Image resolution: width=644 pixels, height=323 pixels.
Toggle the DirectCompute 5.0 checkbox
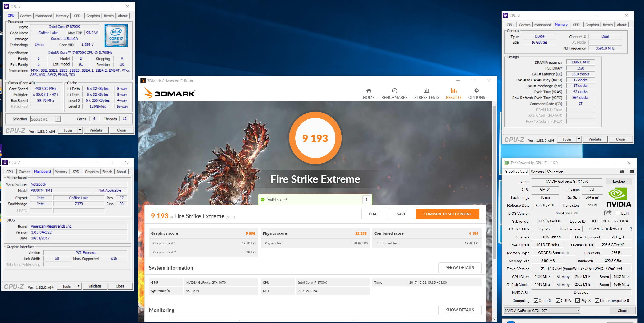coord(597,301)
